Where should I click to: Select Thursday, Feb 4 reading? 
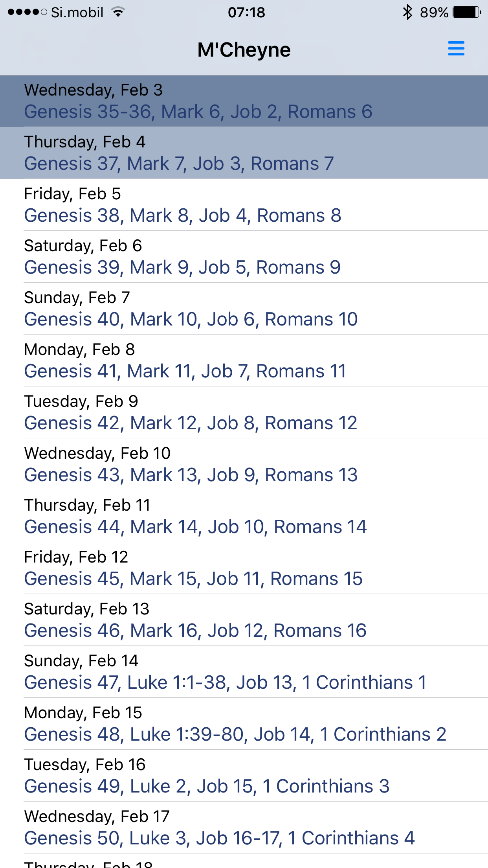click(x=244, y=153)
